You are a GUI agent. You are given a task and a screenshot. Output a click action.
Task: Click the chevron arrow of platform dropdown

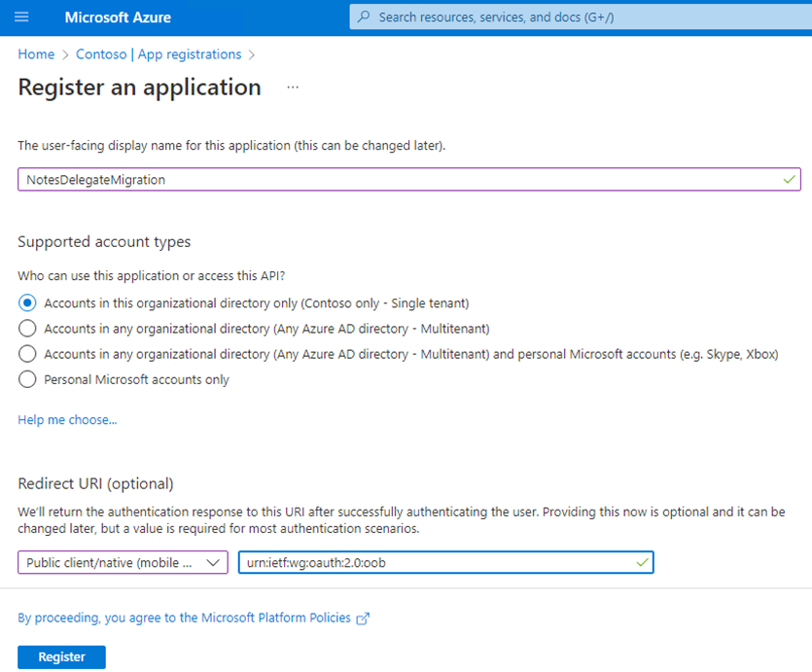[x=213, y=562]
